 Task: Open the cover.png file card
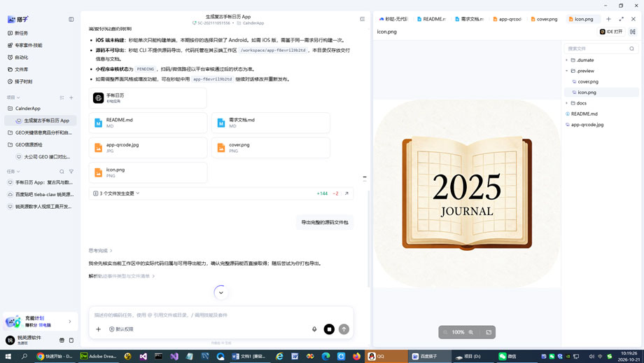pos(271,148)
